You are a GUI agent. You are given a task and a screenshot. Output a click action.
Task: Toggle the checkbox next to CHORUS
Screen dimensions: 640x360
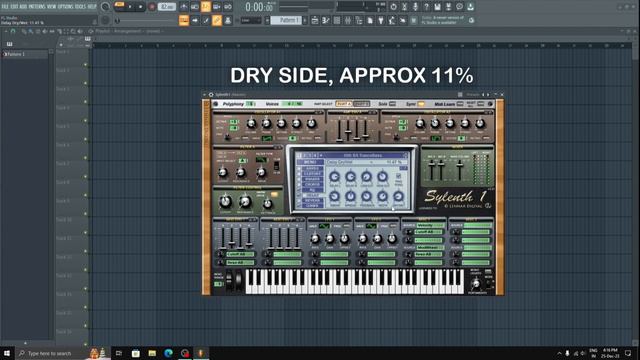(x=299, y=184)
